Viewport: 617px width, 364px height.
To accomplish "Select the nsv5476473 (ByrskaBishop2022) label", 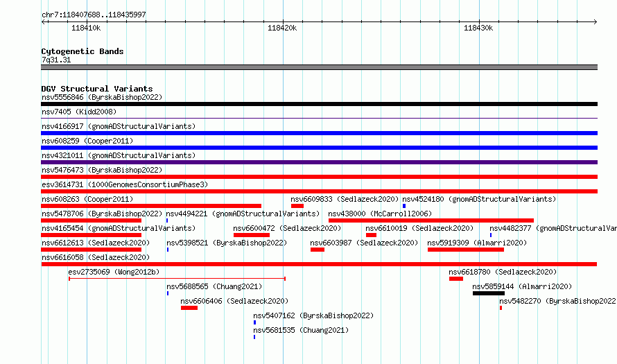I will pyautogui.click(x=102, y=170).
